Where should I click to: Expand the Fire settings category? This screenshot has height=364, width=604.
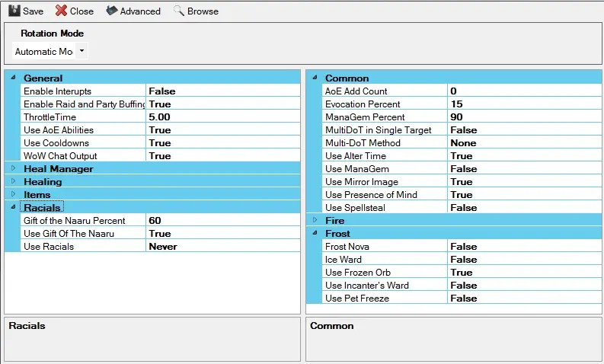coord(313,220)
